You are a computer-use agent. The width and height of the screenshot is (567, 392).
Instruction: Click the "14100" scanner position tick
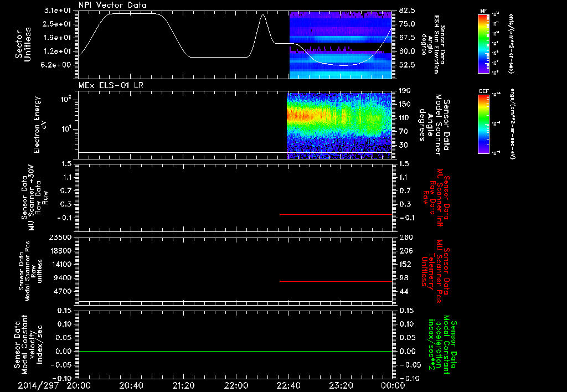[60, 264]
